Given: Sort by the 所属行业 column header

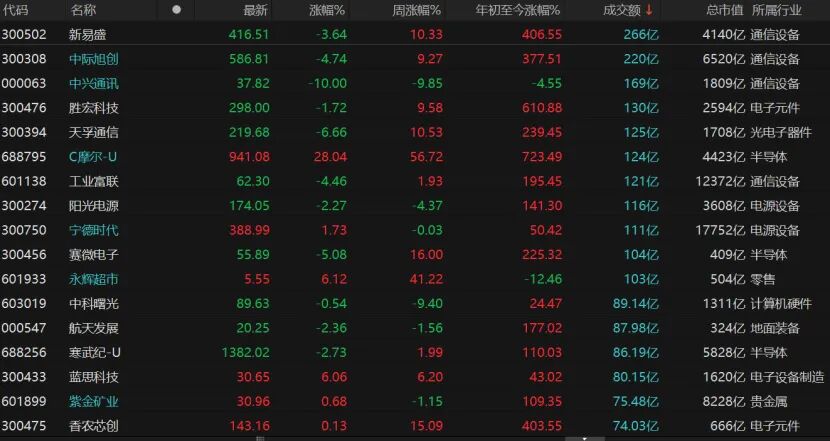Looking at the screenshot, I should [776, 10].
